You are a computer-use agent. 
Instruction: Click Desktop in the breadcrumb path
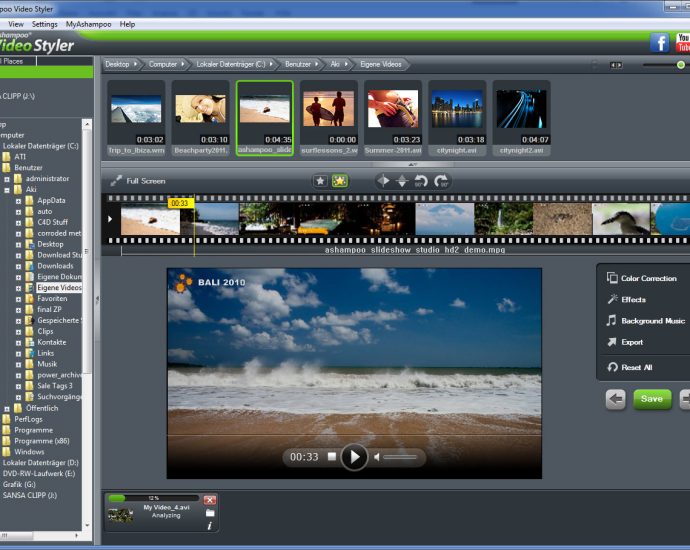coord(117,64)
